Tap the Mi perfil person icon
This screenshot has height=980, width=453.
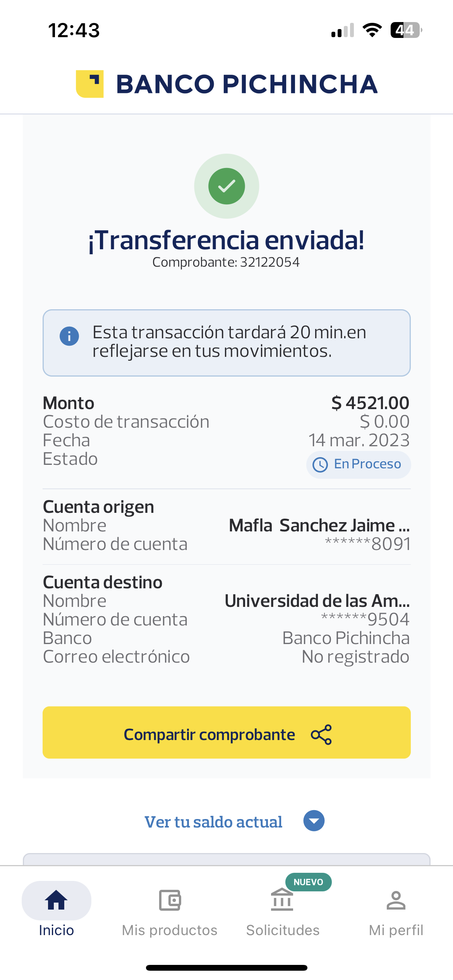click(396, 900)
